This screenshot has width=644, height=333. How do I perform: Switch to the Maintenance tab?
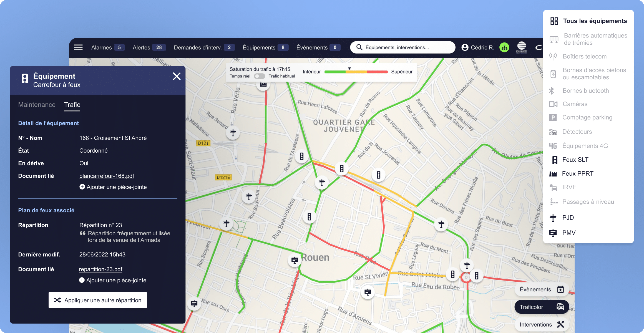pyautogui.click(x=37, y=105)
